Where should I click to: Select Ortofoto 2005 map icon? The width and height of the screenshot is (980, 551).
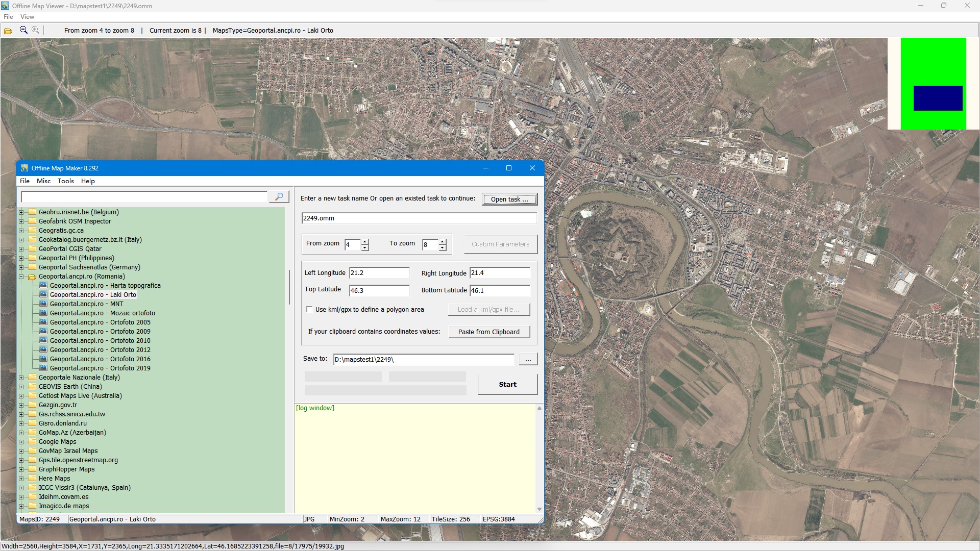(43, 322)
